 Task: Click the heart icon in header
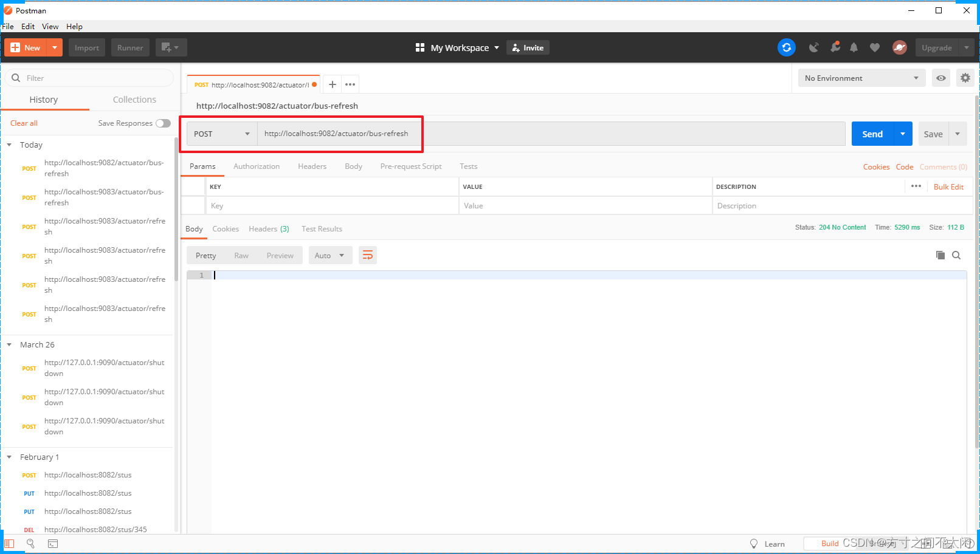click(x=875, y=47)
